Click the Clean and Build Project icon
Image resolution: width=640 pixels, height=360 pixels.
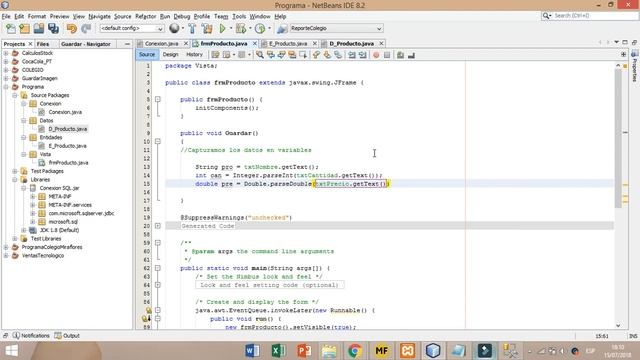(x=207, y=29)
